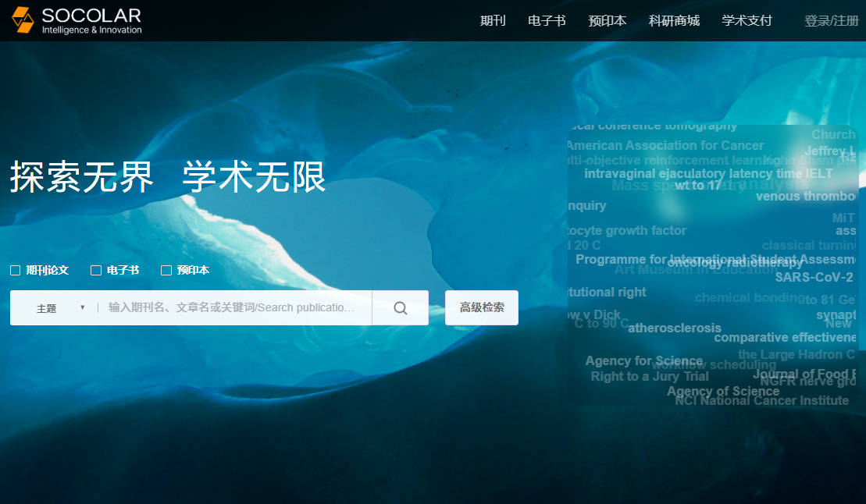Select 预印本 in the top navigation bar
Screen dimensions: 866x504
click(x=607, y=21)
